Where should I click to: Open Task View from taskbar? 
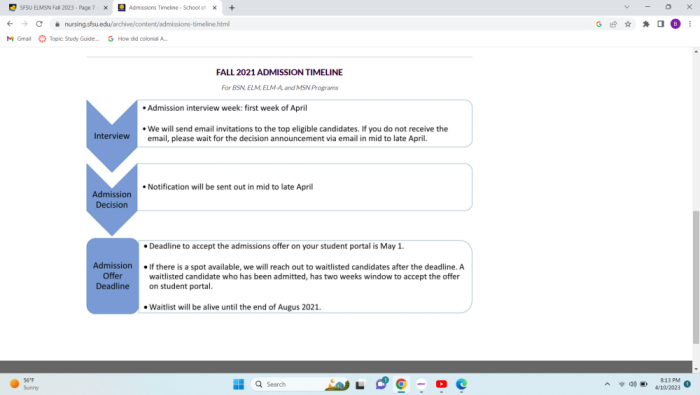coord(360,384)
